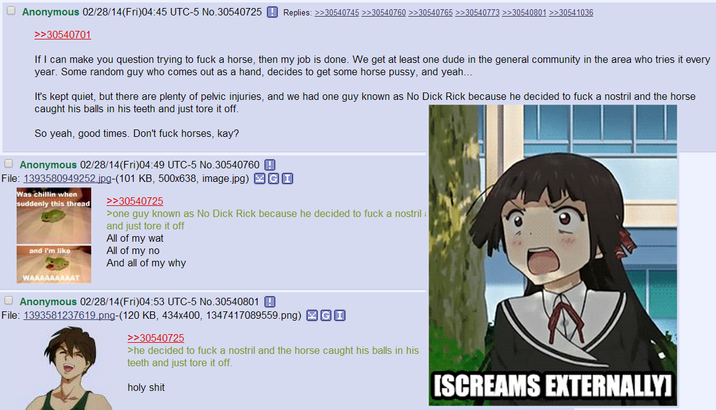Open the quoted post link >>30540701

pos(63,35)
